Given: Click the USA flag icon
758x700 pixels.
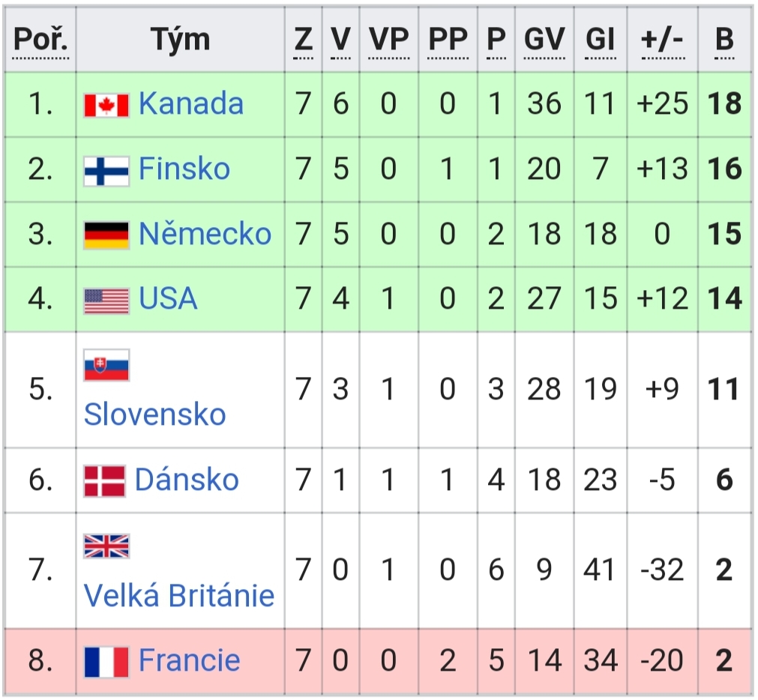Looking at the screenshot, I should point(106,301).
